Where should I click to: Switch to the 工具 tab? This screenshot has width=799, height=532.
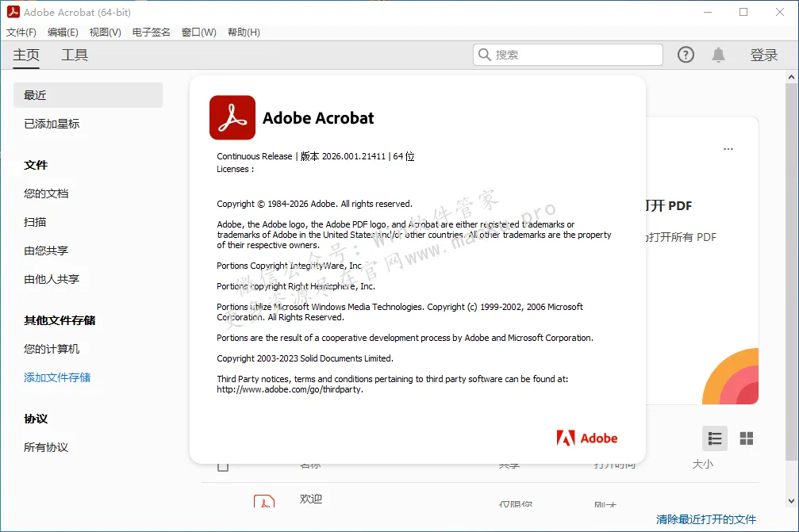(x=75, y=55)
